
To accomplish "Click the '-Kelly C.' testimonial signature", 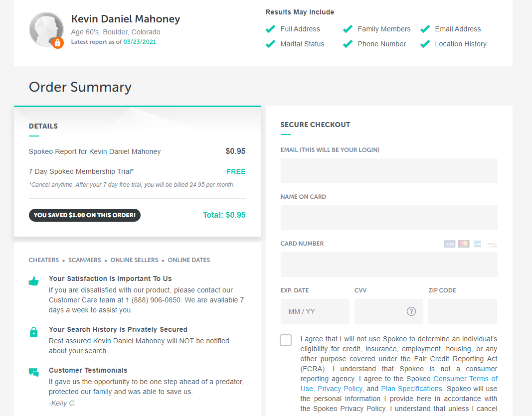I will pos(62,404).
